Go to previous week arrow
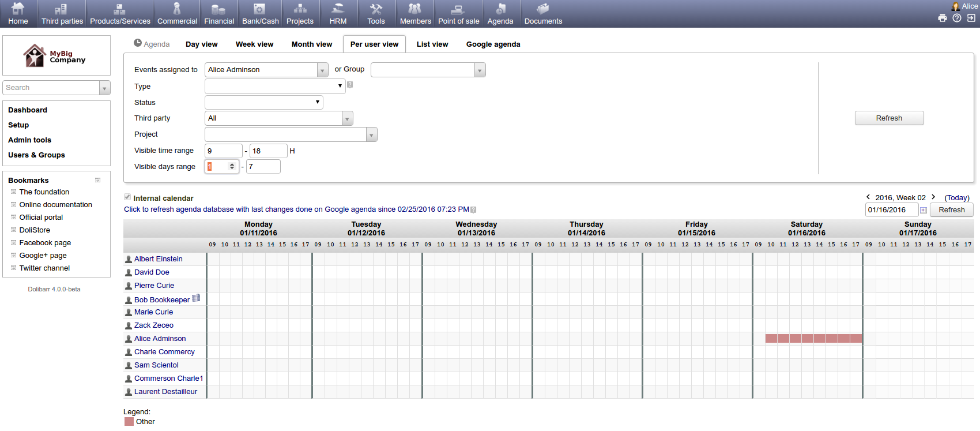Viewport: 980px width, 431px height. (868, 197)
